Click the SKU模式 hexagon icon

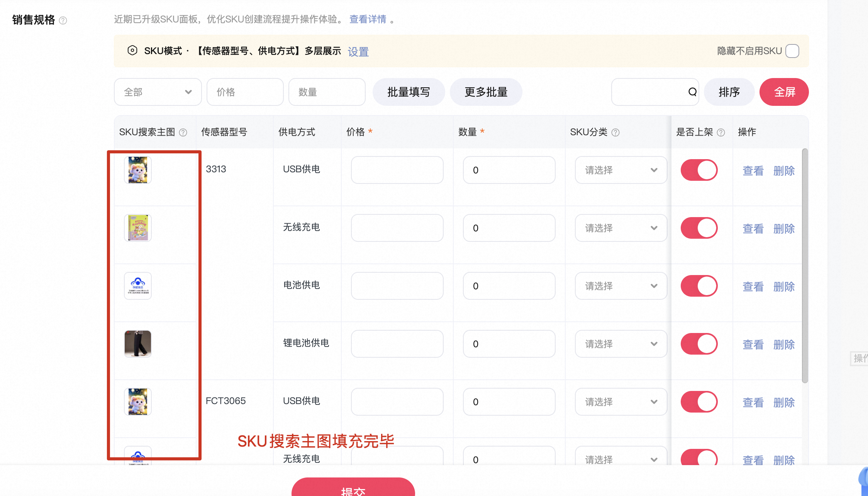tap(132, 51)
